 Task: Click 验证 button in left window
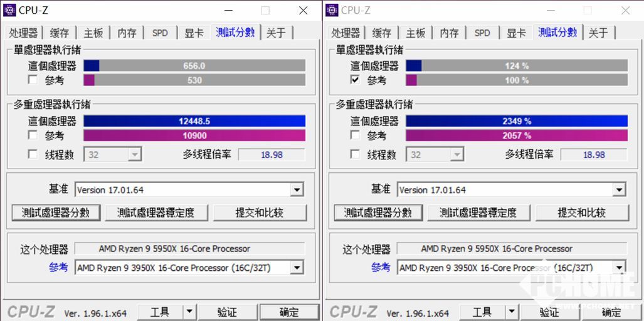click(x=227, y=312)
